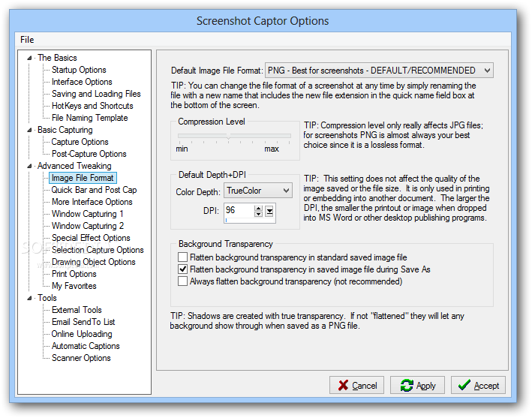Select File Naming Template item

(x=89, y=118)
